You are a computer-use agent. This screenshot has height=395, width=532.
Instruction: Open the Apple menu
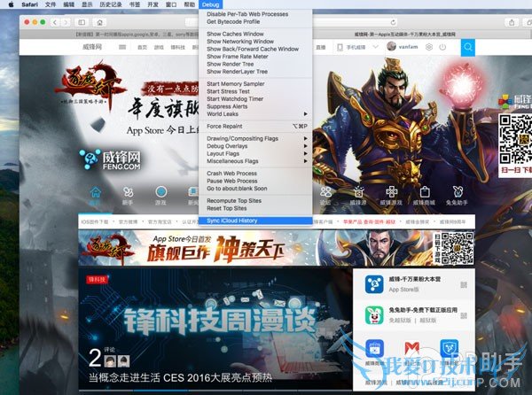(x=11, y=4)
